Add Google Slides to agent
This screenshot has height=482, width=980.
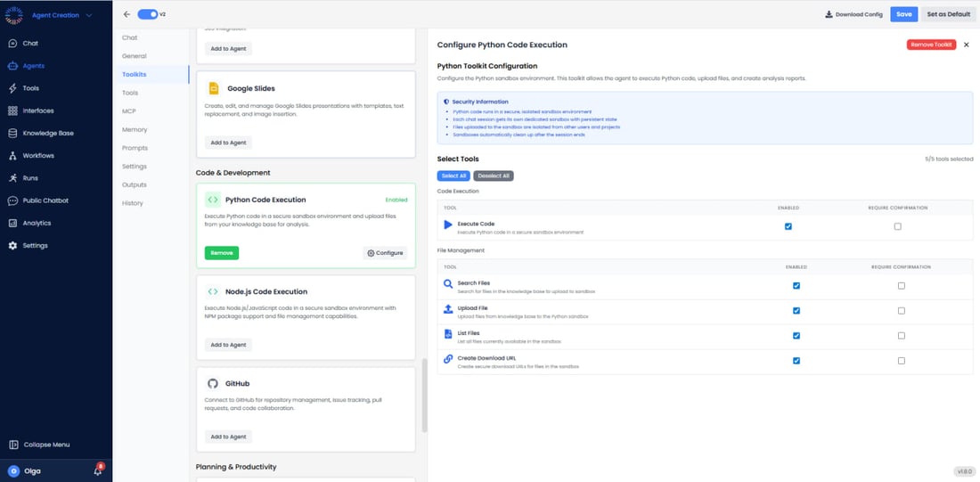pos(228,143)
